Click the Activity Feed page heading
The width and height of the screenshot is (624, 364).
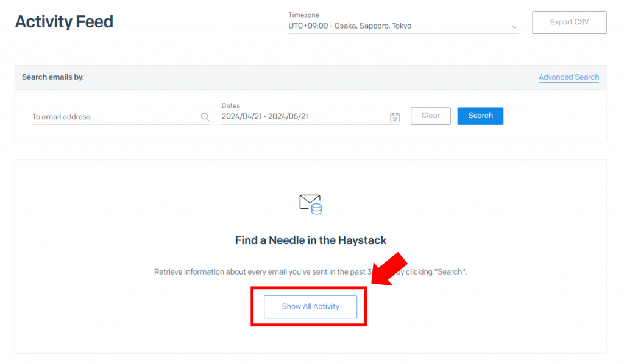[64, 22]
